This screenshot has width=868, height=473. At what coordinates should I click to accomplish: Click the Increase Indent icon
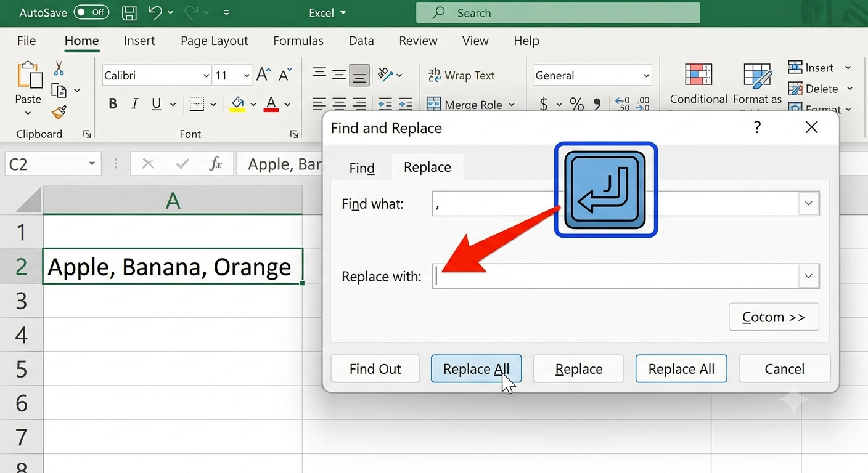pos(405,103)
